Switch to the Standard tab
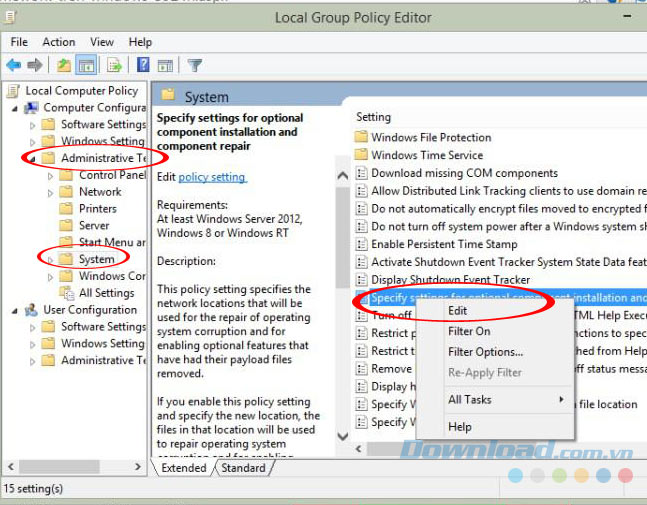Image resolution: width=647 pixels, height=505 pixels. click(x=243, y=468)
